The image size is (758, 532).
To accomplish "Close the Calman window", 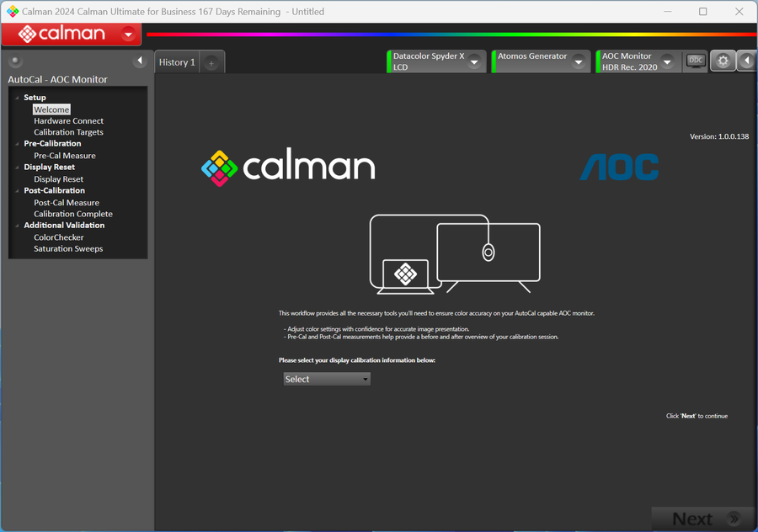I will point(739,11).
